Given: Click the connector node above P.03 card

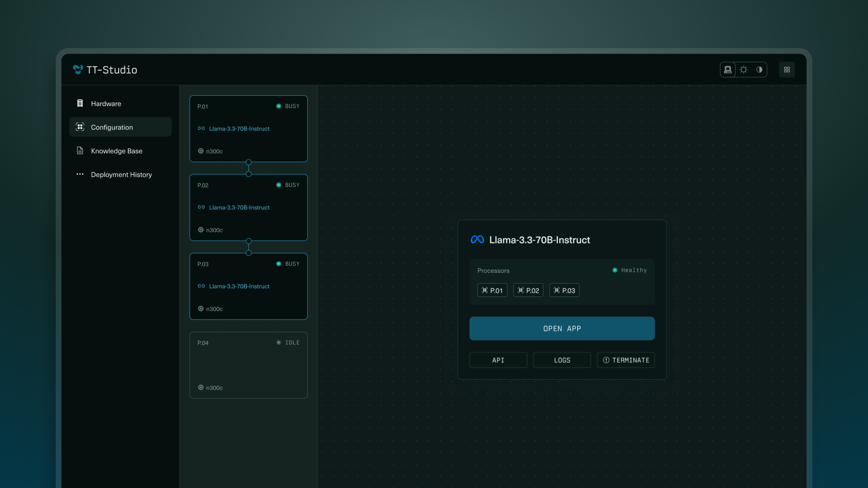Looking at the screenshot, I should click(x=248, y=253).
